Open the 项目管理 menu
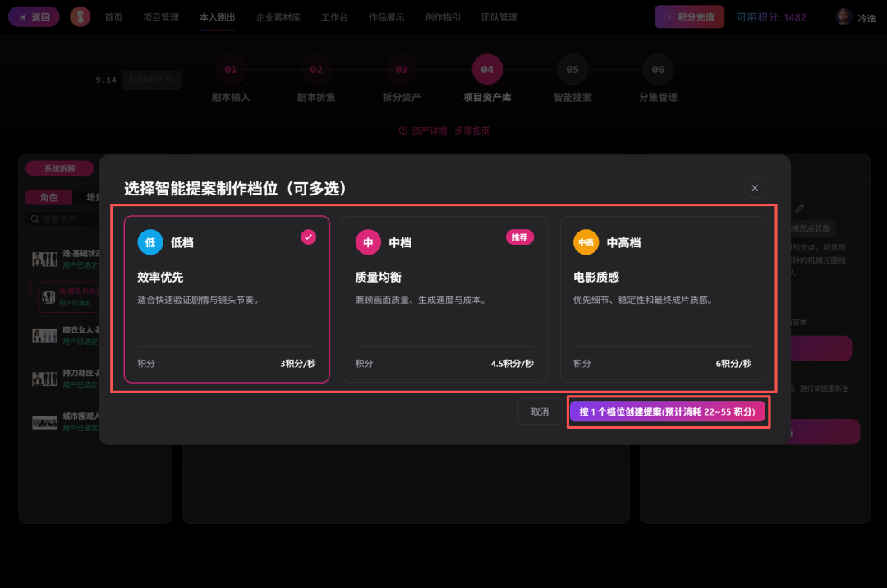This screenshot has height=588, width=887. [x=161, y=17]
